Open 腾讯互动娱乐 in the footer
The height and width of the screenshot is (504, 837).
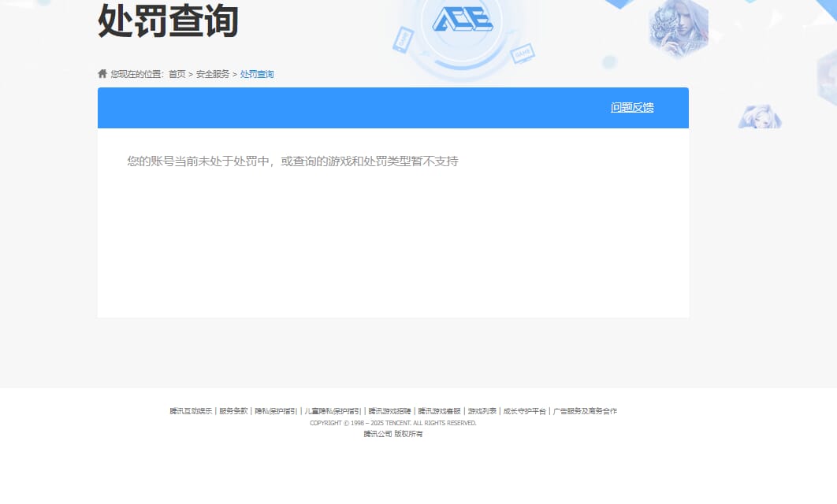pos(192,410)
